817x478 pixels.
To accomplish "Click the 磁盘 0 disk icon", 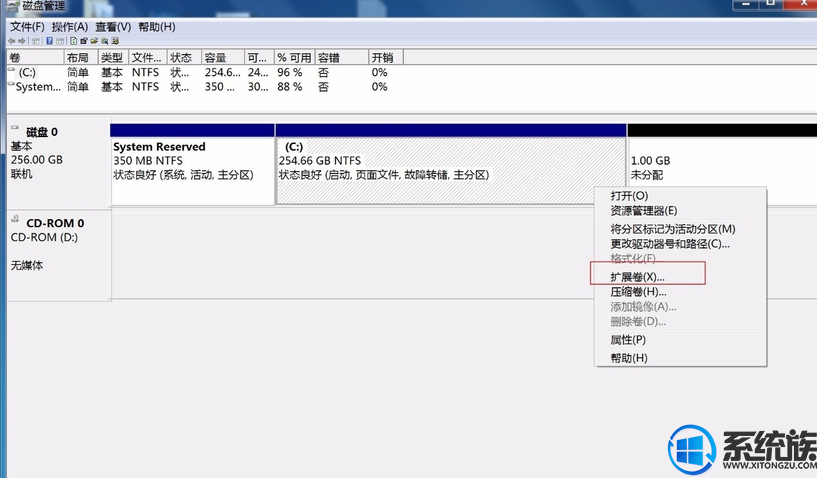I will coord(15,127).
